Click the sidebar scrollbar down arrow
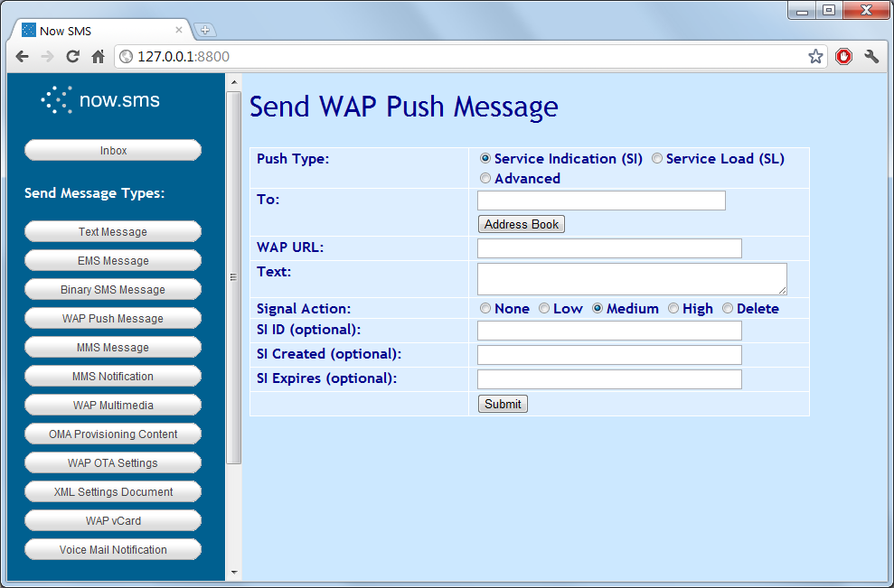This screenshot has height=588, width=894. (233, 573)
